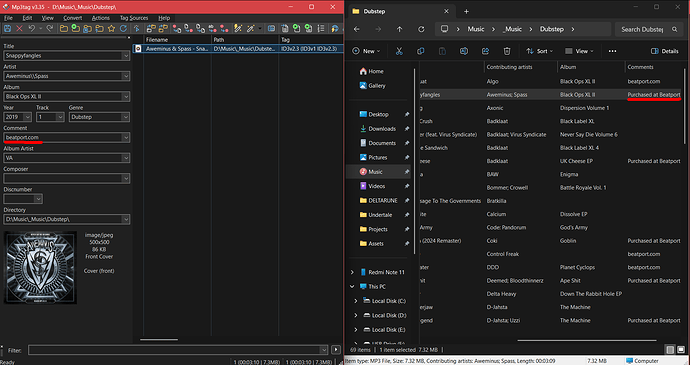Open the View options in Explorer

point(579,51)
